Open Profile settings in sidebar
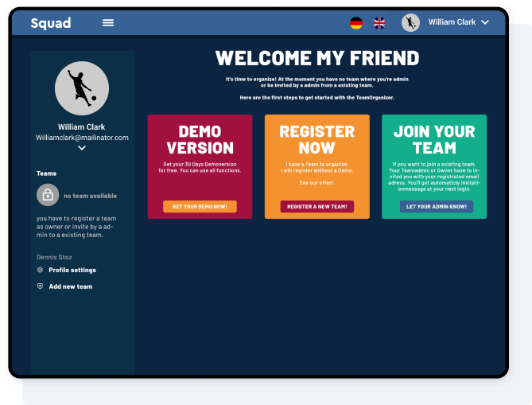The width and height of the screenshot is (532, 405). pos(72,270)
